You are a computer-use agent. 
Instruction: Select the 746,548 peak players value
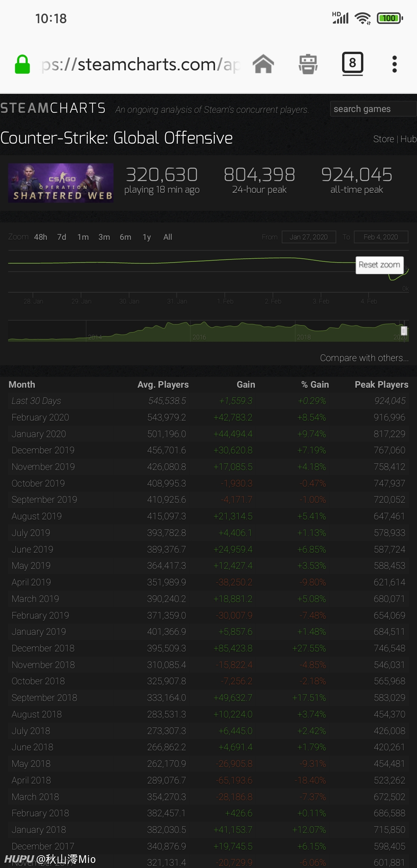(390, 648)
